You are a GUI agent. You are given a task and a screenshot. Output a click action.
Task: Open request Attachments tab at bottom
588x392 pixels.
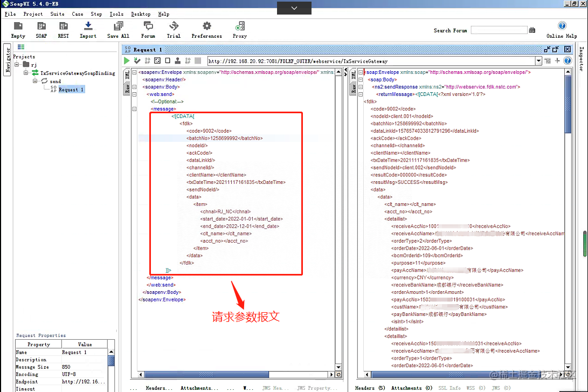pyautogui.click(x=199, y=388)
